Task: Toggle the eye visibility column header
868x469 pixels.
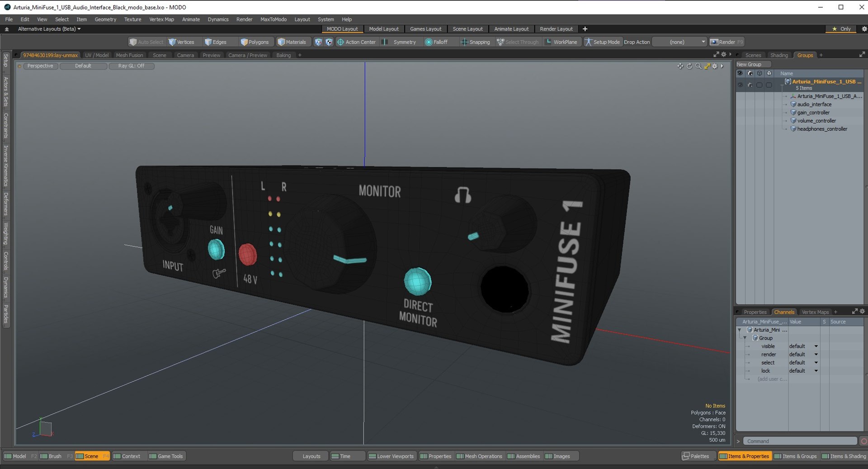Action: pos(740,73)
